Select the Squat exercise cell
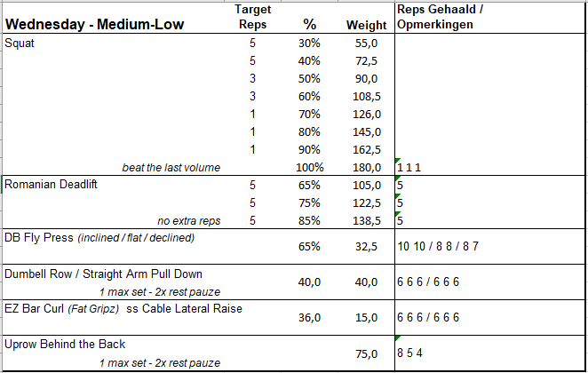This screenshot has width=588, height=373. tap(19, 43)
